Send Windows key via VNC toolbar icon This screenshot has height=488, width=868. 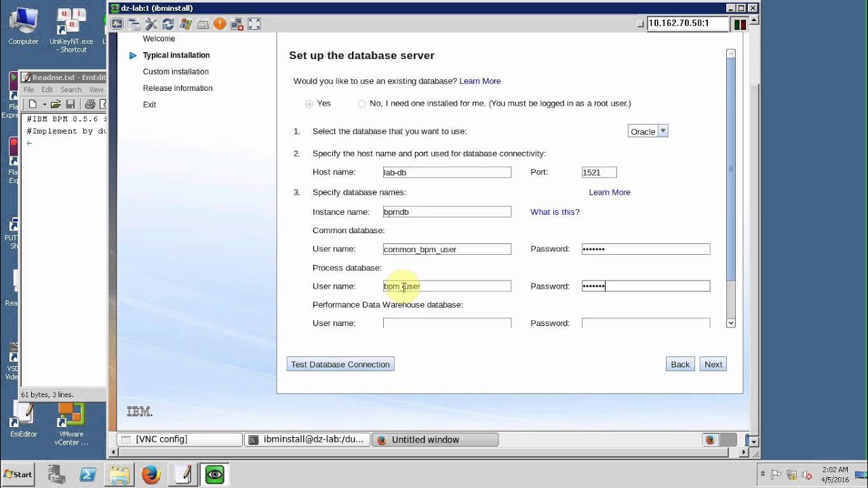185,24
